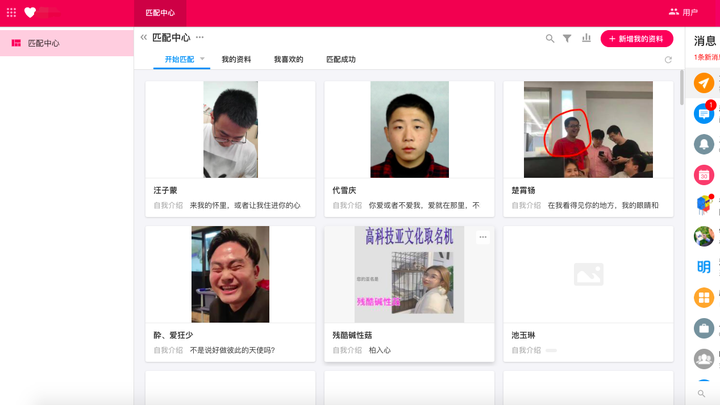Click the search magnifier icon in toolbar
Image resolution: width=720 pixels, height=405 pixels.
click(550, 39)
